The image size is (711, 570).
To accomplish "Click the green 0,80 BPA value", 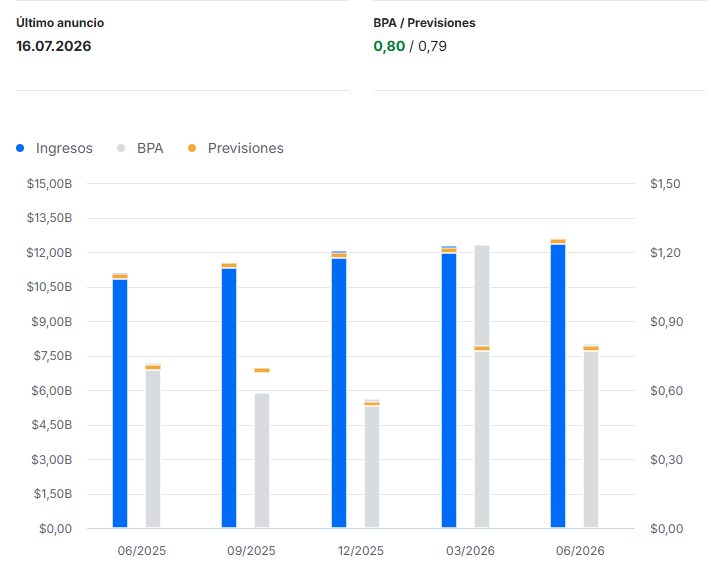I will 389,46.
